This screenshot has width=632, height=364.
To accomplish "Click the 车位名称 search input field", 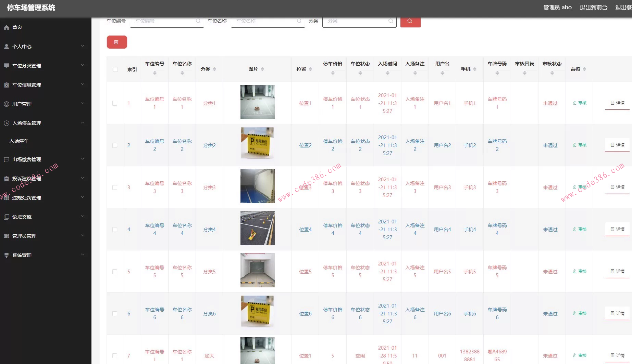I will tap(265, 21).
